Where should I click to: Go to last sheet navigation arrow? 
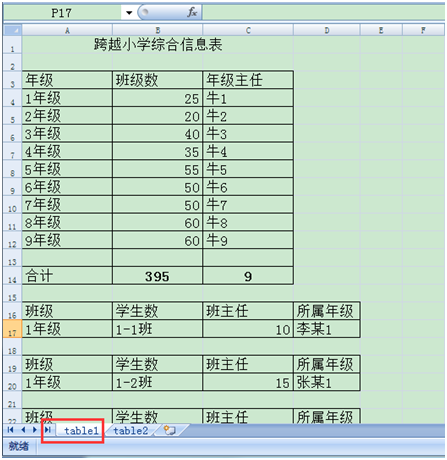48,430
